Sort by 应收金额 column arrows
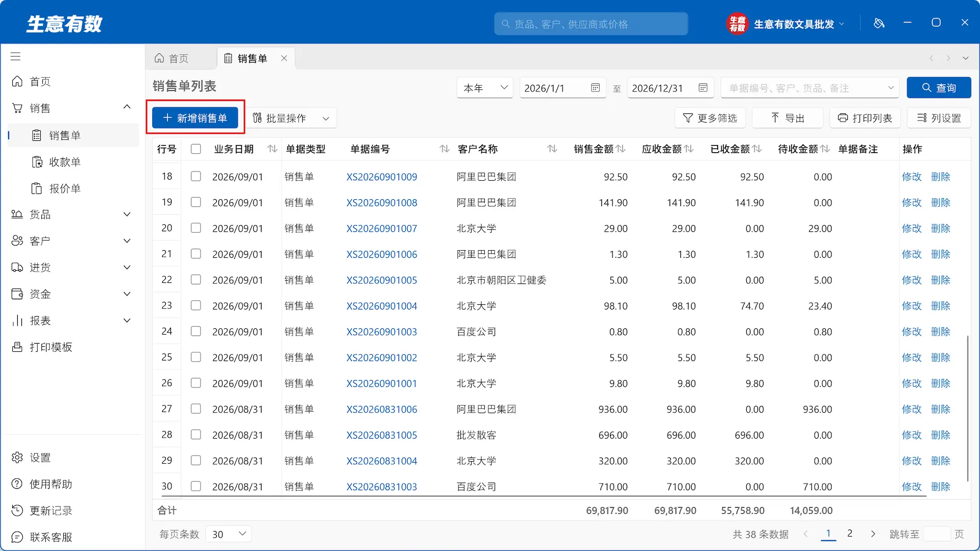980x551 pixels. point(689,149)
